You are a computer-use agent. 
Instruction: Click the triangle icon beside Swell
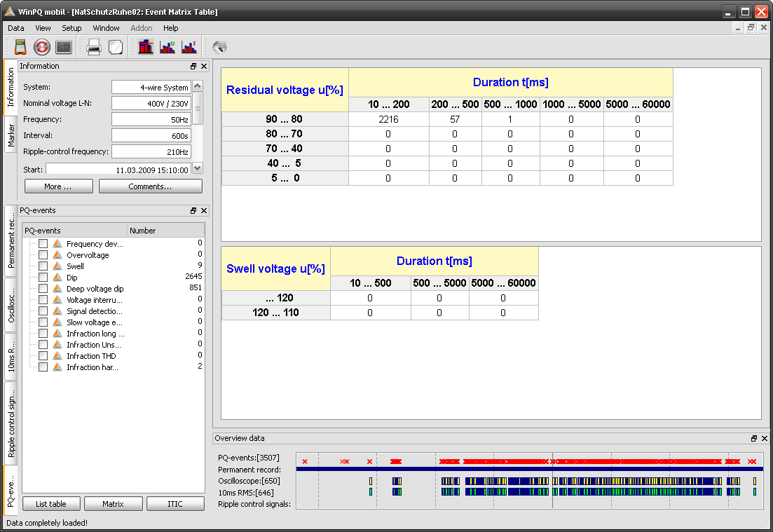[x=57, y=266]
